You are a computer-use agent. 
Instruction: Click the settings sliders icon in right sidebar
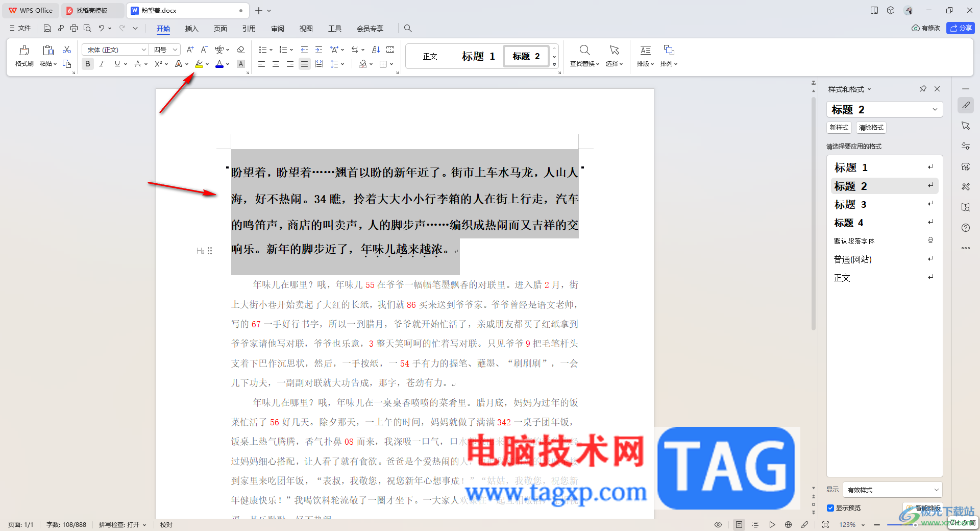point(966,146)
